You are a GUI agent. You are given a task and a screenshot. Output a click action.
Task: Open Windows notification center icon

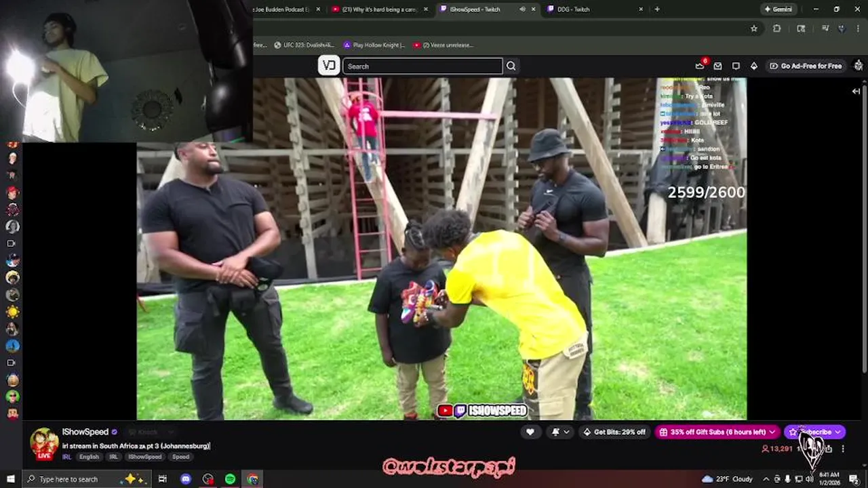(x=854, y=479)
